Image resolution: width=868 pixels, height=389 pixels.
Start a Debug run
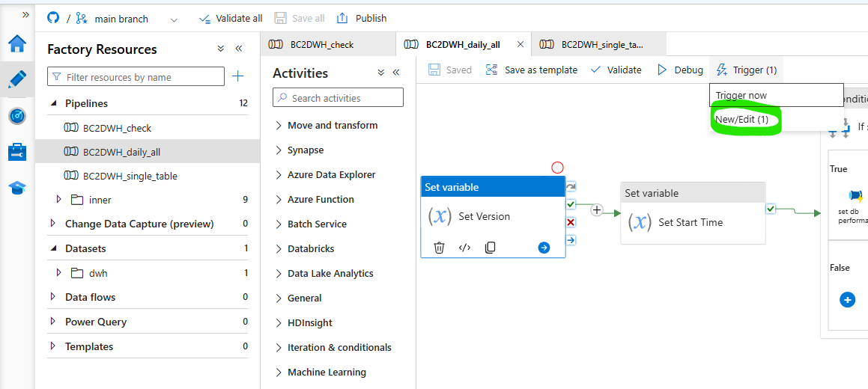[680, 70]
